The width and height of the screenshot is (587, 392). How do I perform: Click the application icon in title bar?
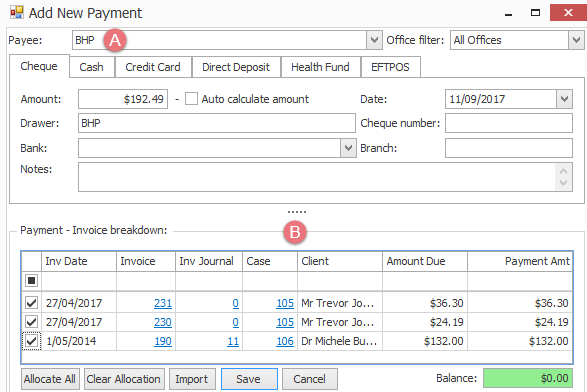tap(16, 12)
